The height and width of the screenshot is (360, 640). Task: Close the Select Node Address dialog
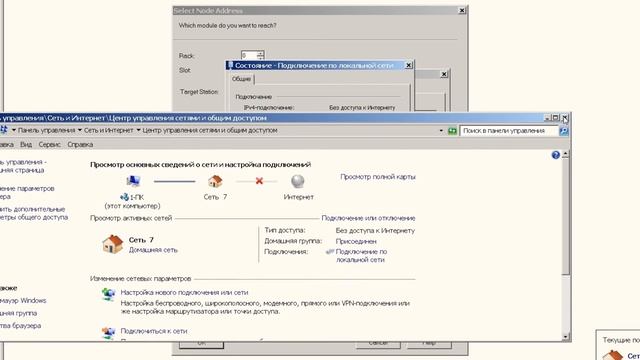(462, 11)
